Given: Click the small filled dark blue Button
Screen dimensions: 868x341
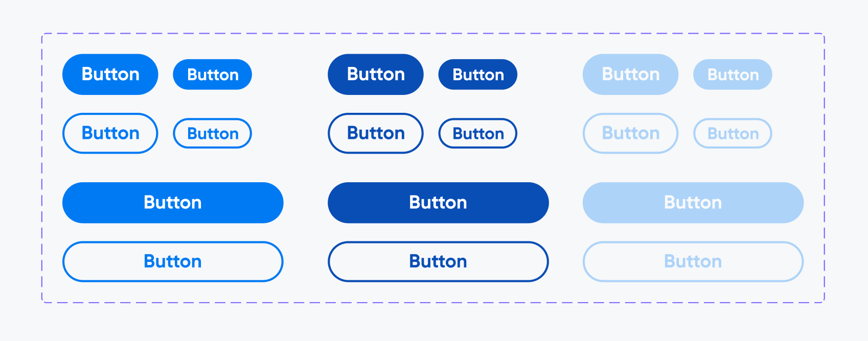Looking at the screenshot, I should point(478,75).
